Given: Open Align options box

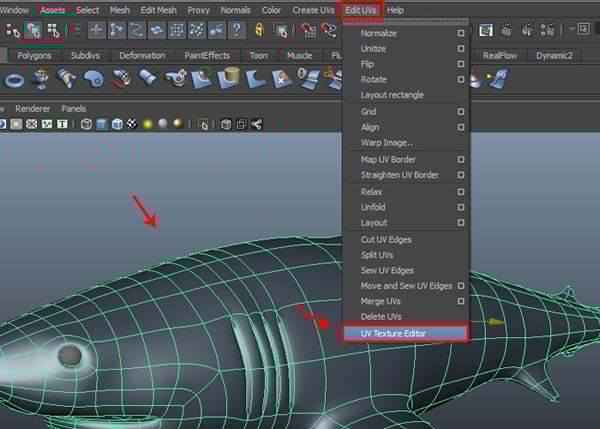Looking at the screenshot, I should pos(461,127).
